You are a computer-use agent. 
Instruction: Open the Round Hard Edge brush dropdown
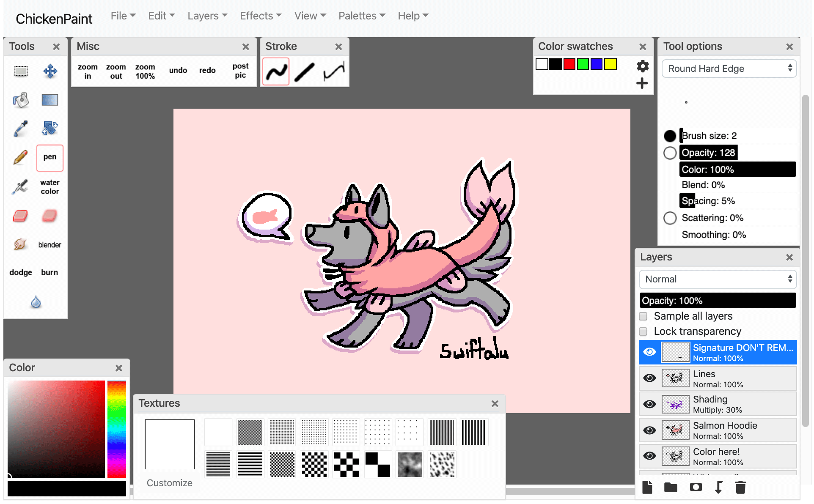click(729, 68)
